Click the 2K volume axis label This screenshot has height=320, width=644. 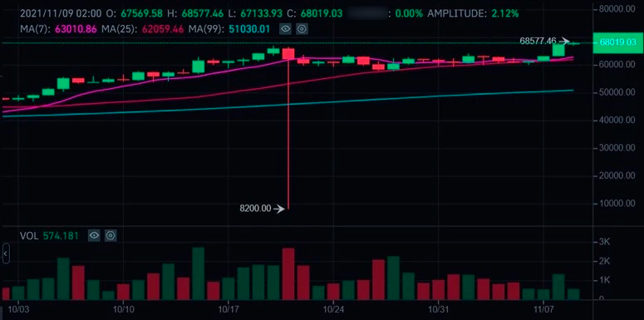click(x=605, y=261)
